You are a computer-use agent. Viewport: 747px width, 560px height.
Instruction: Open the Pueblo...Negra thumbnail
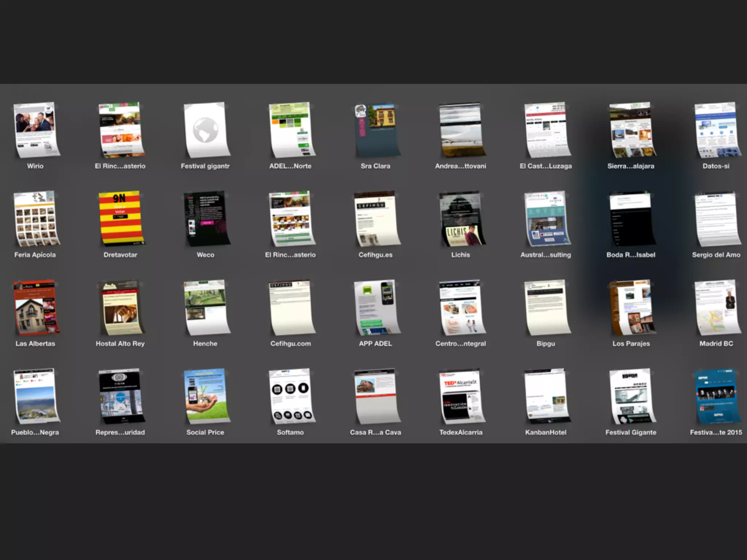click(x=36, y=396)
